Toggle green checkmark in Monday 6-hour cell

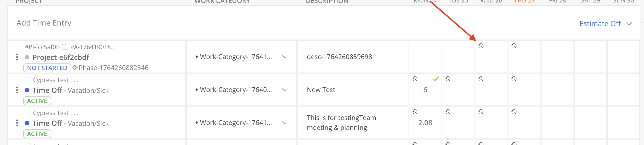pos(435,79)
